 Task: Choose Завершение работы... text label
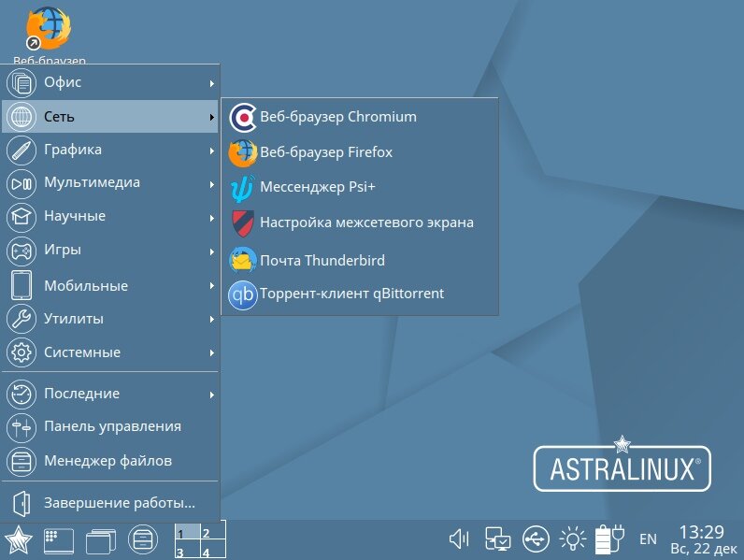120,503
